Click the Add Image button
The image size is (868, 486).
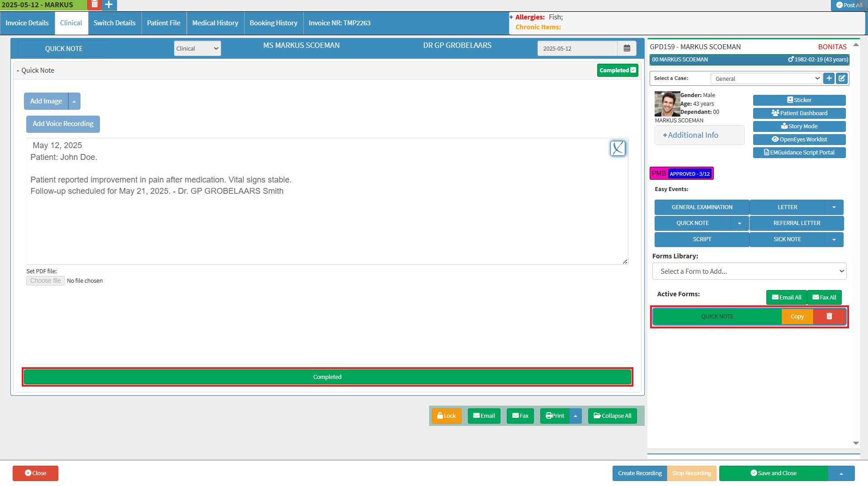(x=46, y=101)
